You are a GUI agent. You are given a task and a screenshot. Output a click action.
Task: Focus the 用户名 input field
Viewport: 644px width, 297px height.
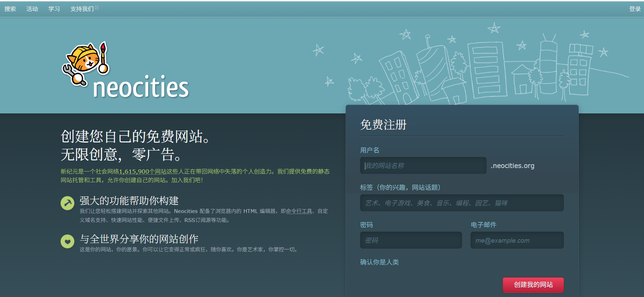[423, 166]
